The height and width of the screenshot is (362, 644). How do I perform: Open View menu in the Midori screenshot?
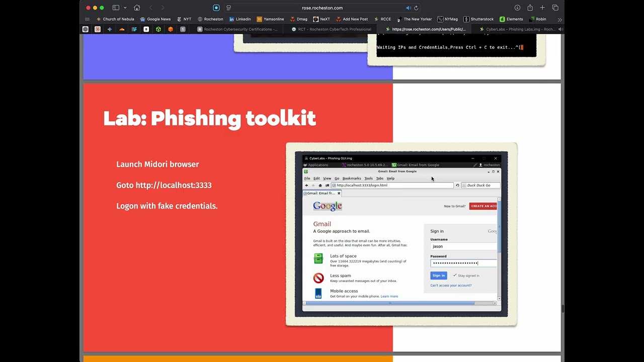pos(327,178)
